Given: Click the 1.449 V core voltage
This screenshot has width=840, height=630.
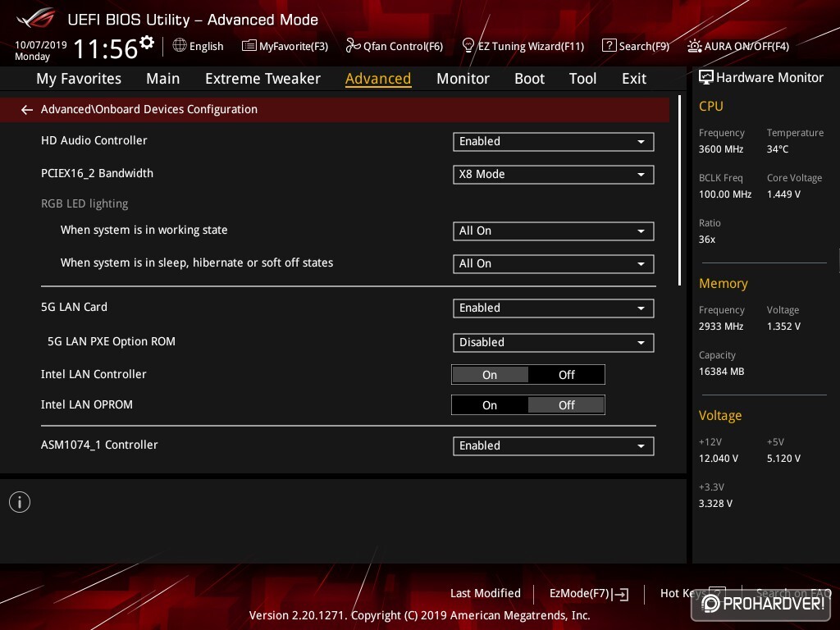Looking at the screenshot, I should (x=783, y=194).
